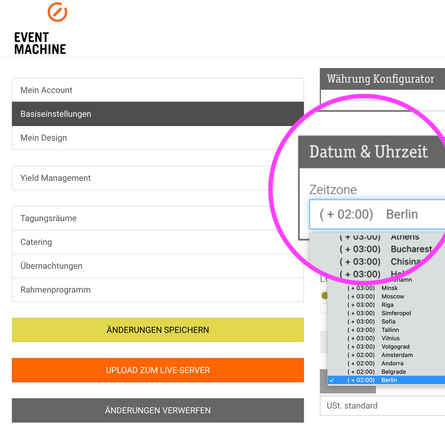
Task: Choose Vilnius in the timezone list
Action: point(386,338)
